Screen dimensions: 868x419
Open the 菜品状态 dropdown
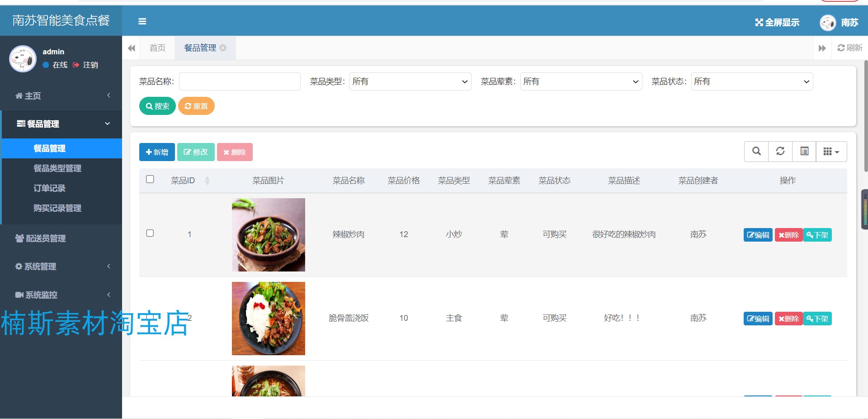(752, 81)
